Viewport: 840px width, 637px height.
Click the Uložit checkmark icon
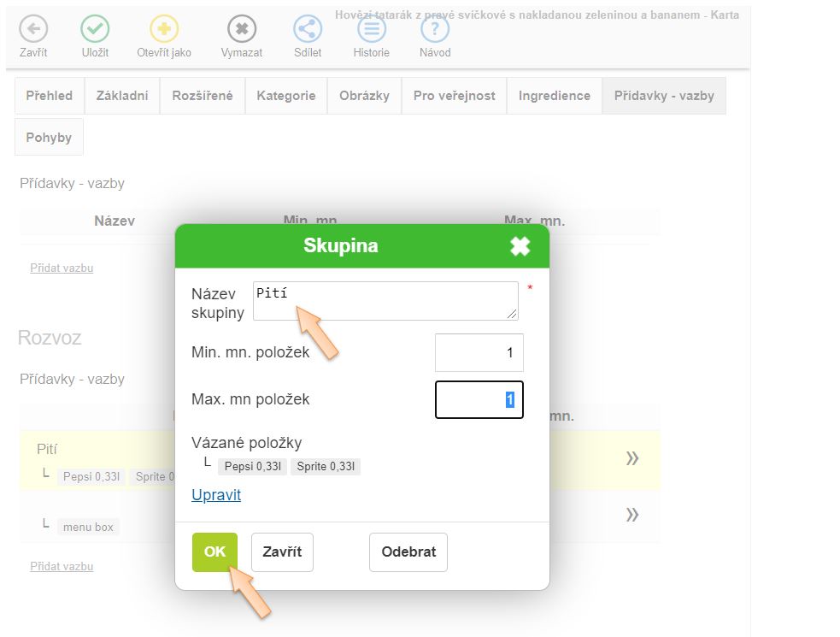click(x=95, y=29)
